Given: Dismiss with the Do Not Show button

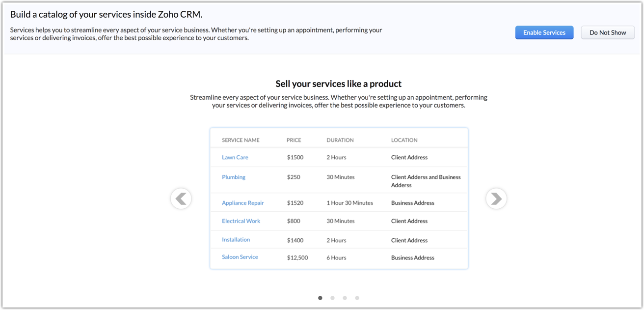Looking at the screenshot, I should 608,32.
